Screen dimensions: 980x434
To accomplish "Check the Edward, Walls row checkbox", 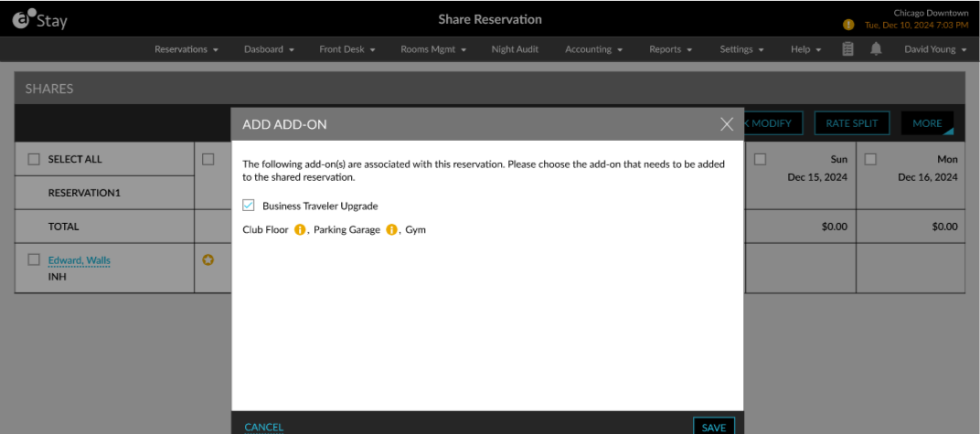I will [34, 259].
